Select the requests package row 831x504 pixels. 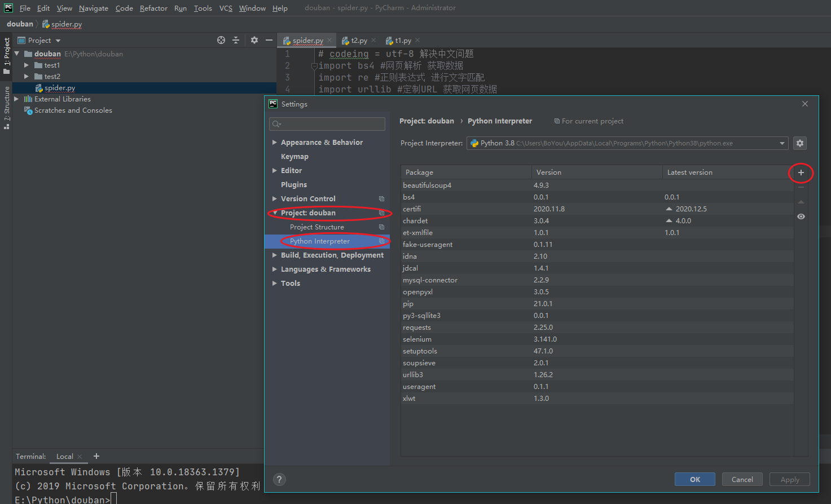(x=597, y=328)
